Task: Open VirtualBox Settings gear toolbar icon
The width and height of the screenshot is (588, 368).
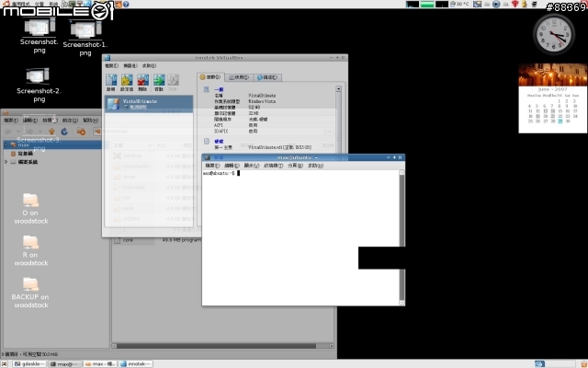Action: tap(127, 82)
